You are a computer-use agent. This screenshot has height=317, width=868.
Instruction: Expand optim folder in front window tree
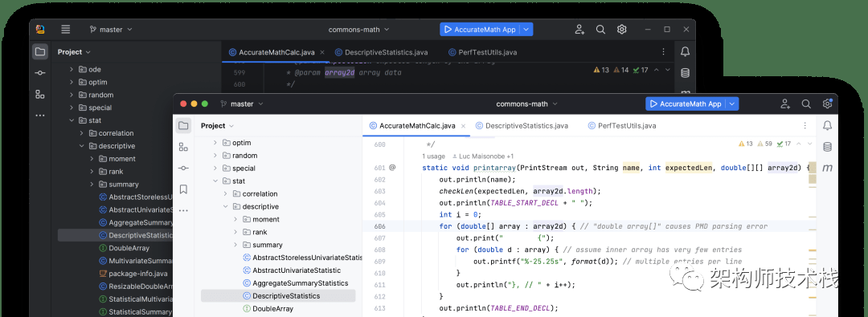coord(215,143)
